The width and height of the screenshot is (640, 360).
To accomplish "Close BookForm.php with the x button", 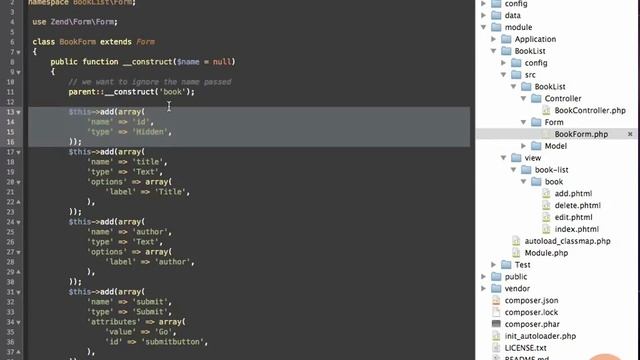I will 630,134.
